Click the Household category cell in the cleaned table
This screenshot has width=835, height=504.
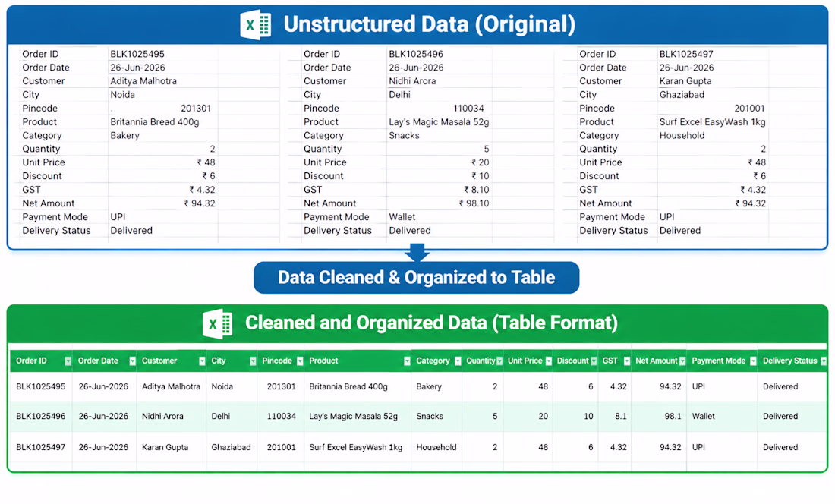[436, 448]
